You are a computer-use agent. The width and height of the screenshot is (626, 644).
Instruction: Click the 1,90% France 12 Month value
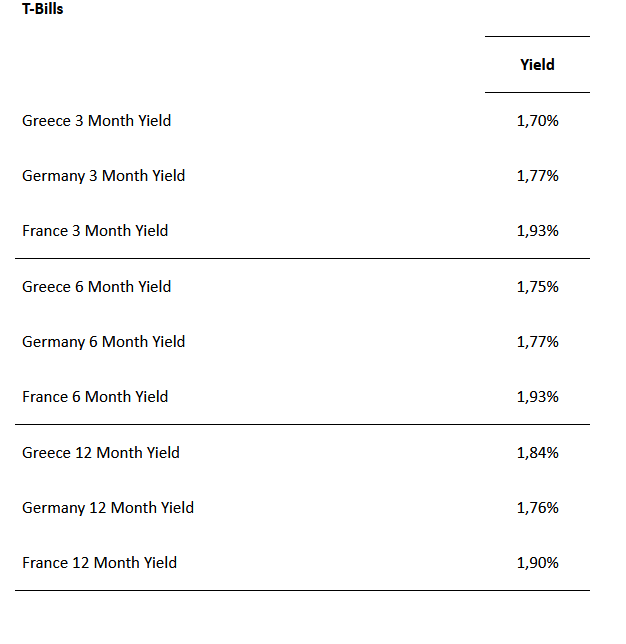coord(537,563)
